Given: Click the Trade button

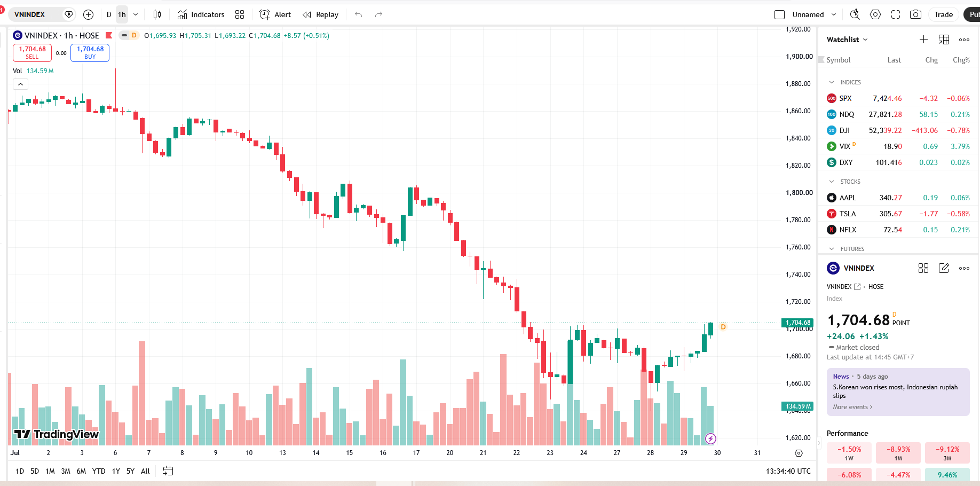Looking at the screenshot, I should pyautogui.click(x=943, y=14).
